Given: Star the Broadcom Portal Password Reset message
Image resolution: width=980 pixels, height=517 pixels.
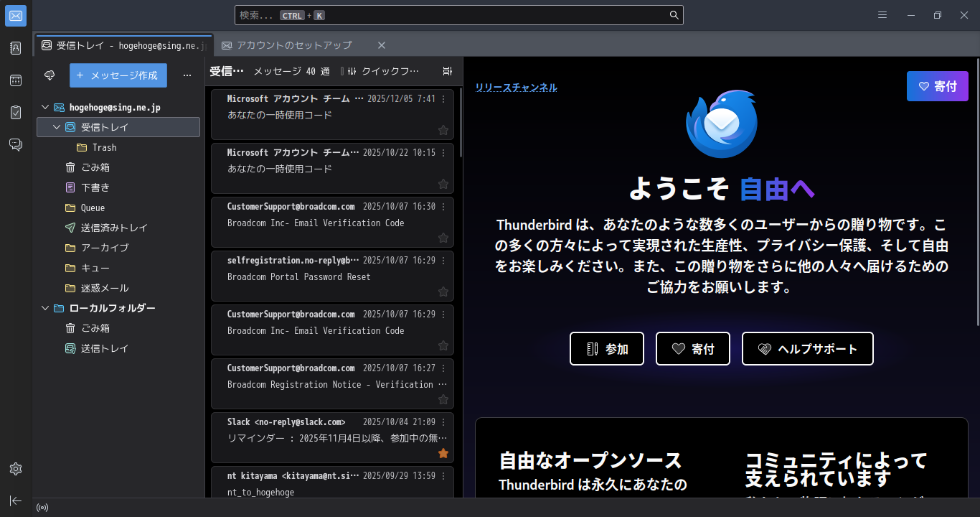Looking at the screenshot, I should tap(443, 292).
